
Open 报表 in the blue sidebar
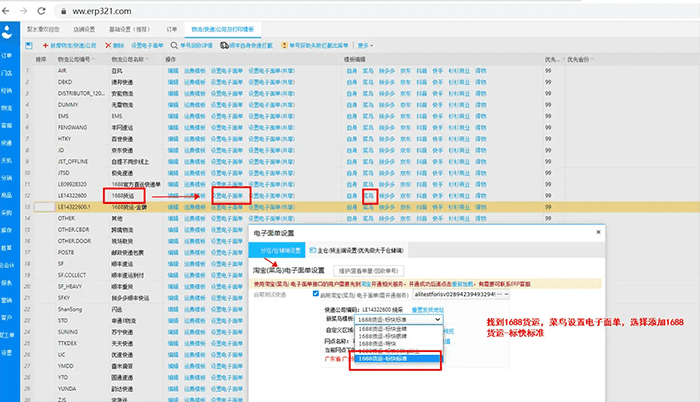coord(6,283)
